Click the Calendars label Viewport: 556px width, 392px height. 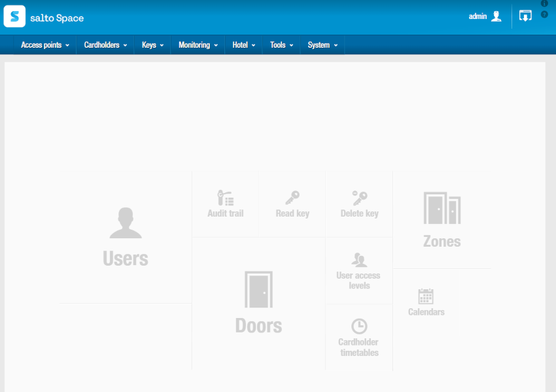(x=426, y=312)
